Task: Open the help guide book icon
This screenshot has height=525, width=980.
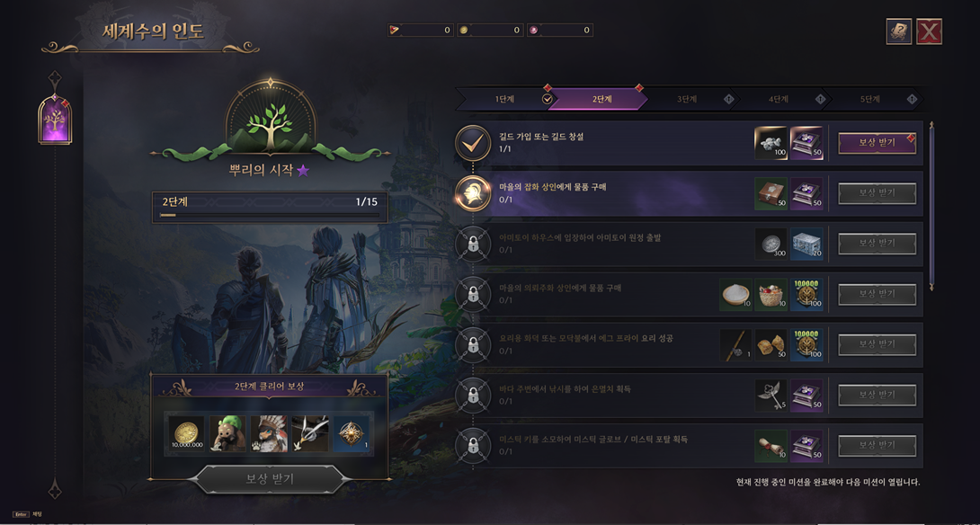Action: point(899,31)
